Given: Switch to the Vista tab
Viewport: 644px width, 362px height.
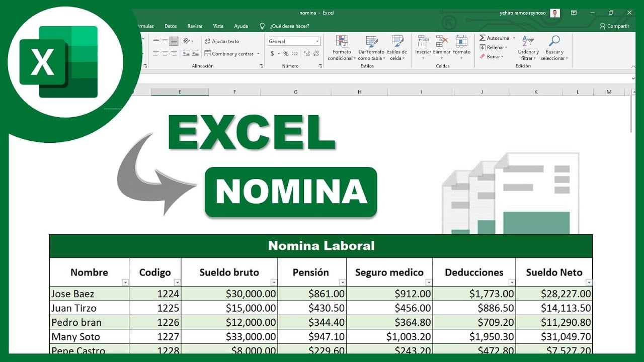Looking at the screenshot, I should click(218, 26).
